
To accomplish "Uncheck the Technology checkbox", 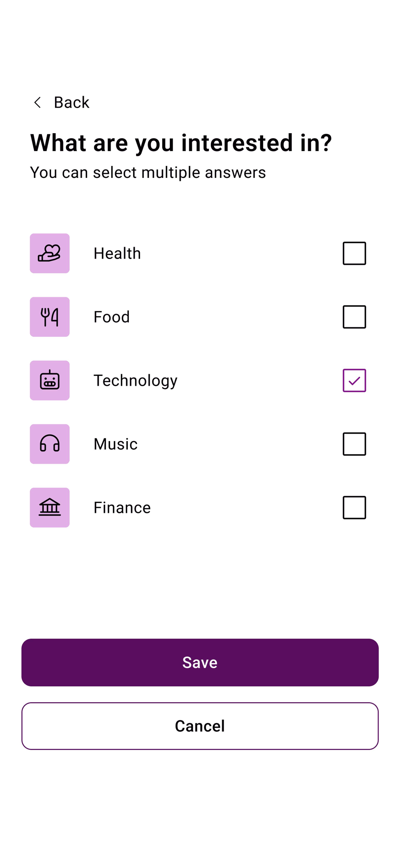I will tap(354, 380).
